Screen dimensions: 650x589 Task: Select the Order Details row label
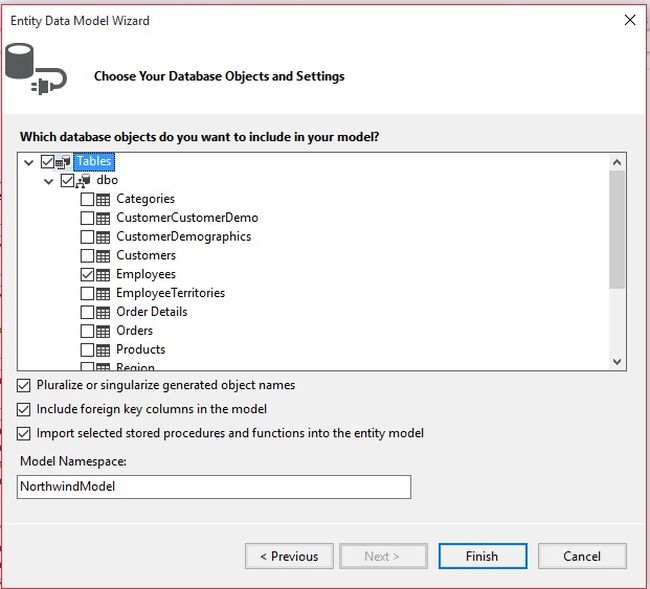152,312
